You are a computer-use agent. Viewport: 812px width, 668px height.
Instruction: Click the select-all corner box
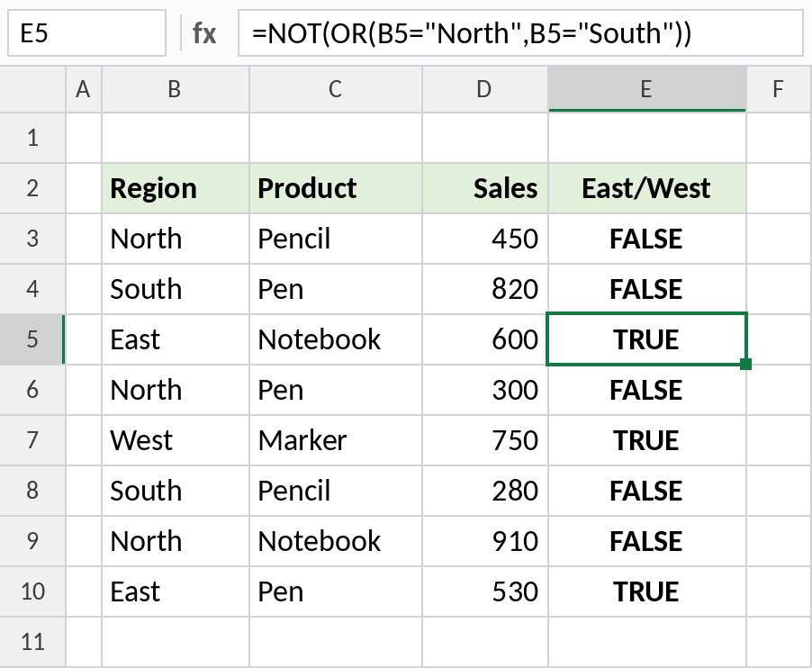pos(32,89)
